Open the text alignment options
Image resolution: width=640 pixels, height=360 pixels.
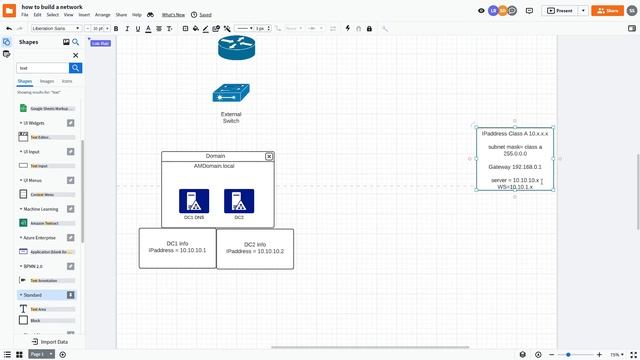tap(159, 29)
